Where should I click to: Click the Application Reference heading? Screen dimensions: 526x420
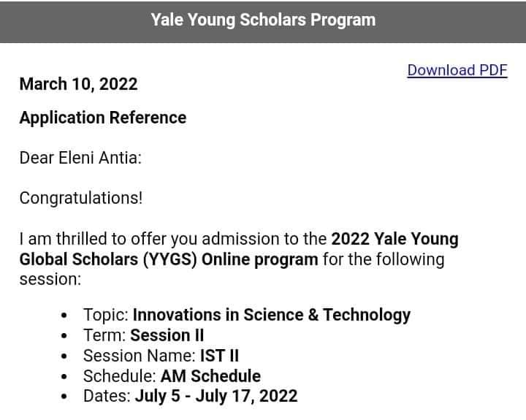(x=102, y=118)
